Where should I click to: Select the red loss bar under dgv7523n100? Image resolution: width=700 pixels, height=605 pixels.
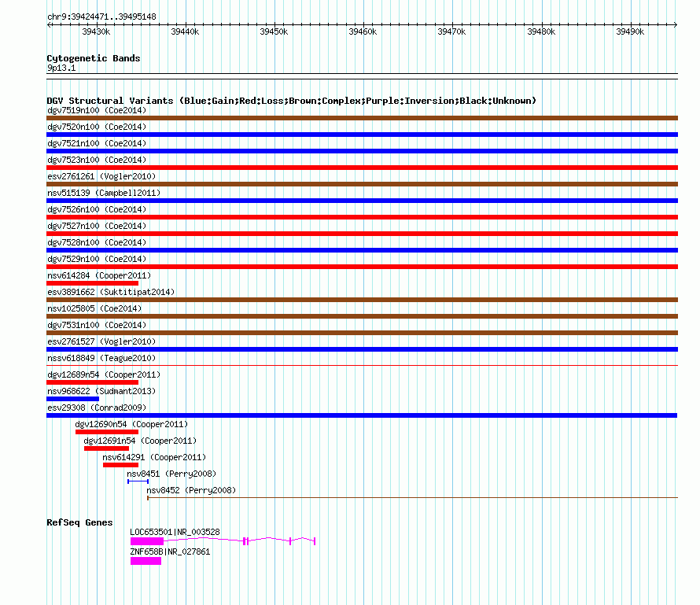tap(362, 168)
